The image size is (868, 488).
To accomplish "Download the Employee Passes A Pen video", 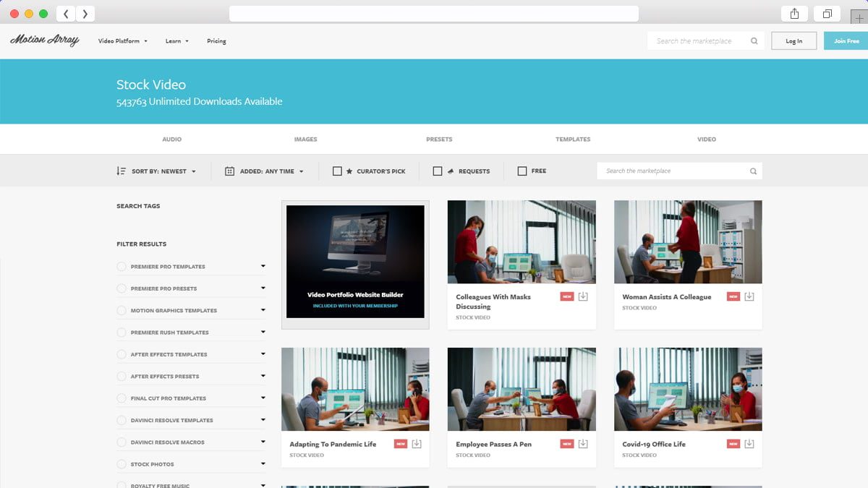I will point(583,444).
